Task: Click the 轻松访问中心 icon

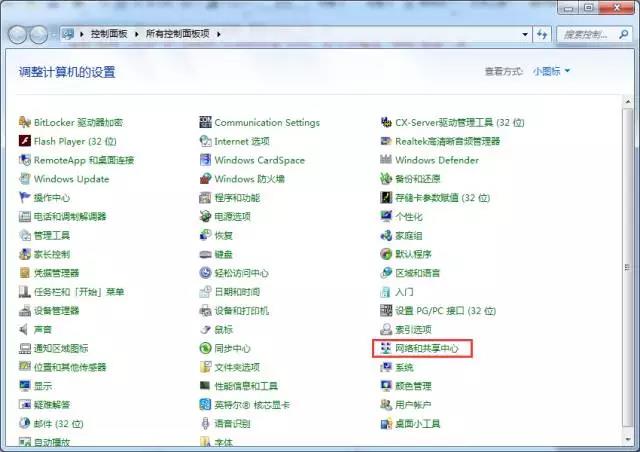Action: 205,273
